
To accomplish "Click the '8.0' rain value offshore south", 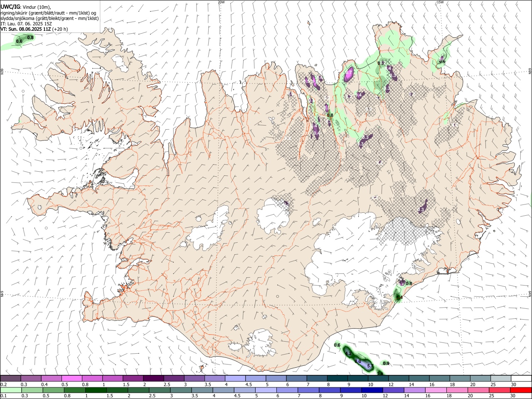I will pyautogui.click(x=358, y=362).
